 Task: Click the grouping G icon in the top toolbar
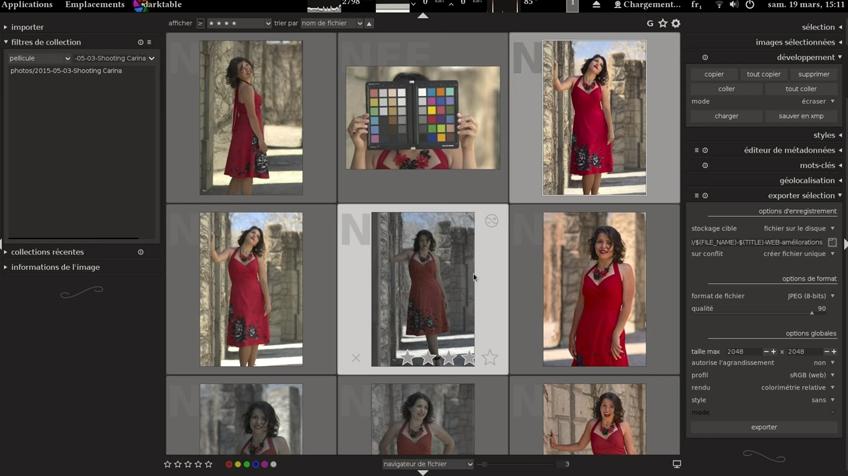(650, 23)
